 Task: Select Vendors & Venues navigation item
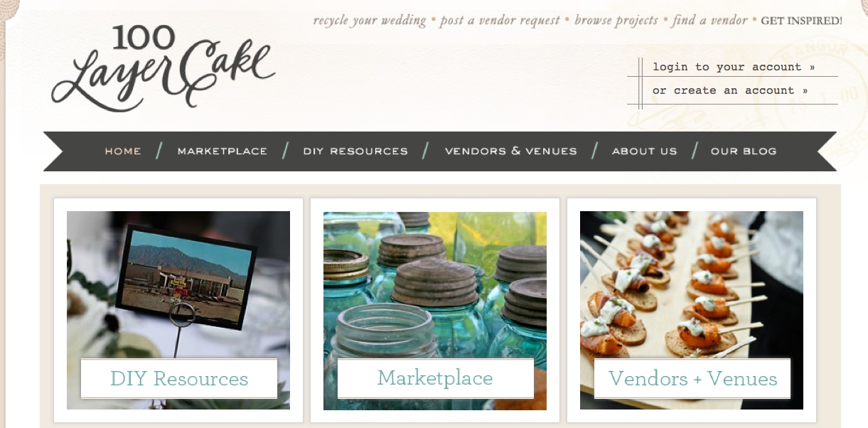tap(511, 151)
